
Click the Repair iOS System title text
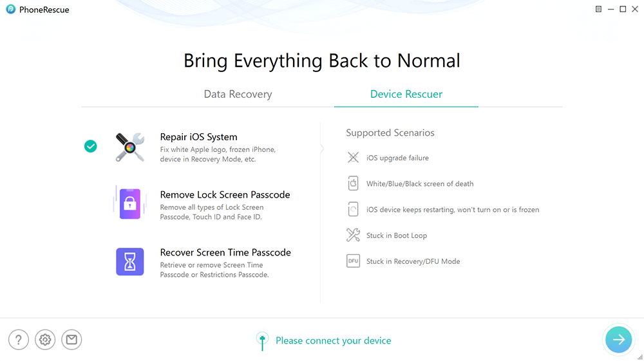pos(198,136)
